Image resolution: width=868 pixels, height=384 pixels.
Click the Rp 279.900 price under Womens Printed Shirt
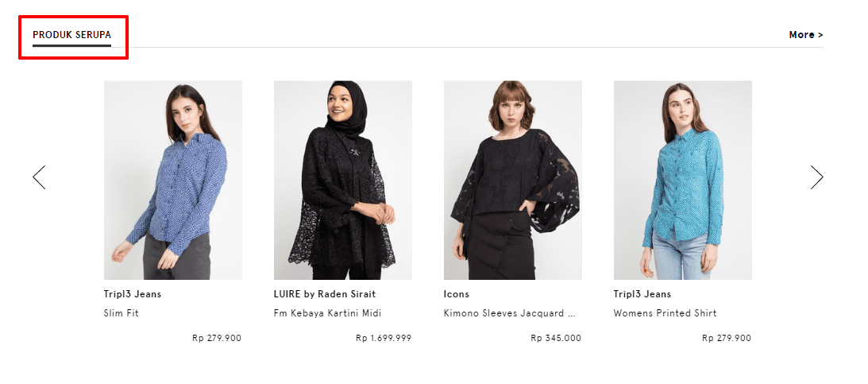click(727, 338)
